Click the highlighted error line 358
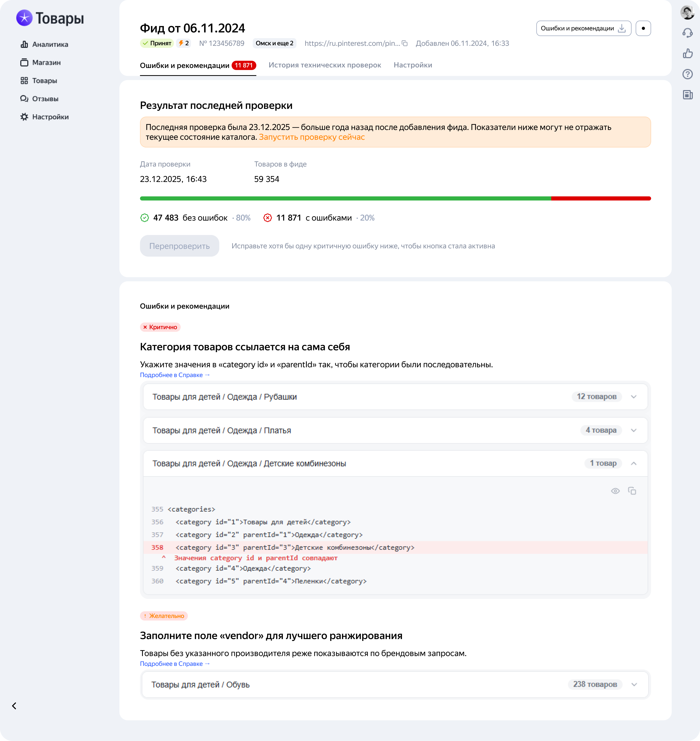 396,547
